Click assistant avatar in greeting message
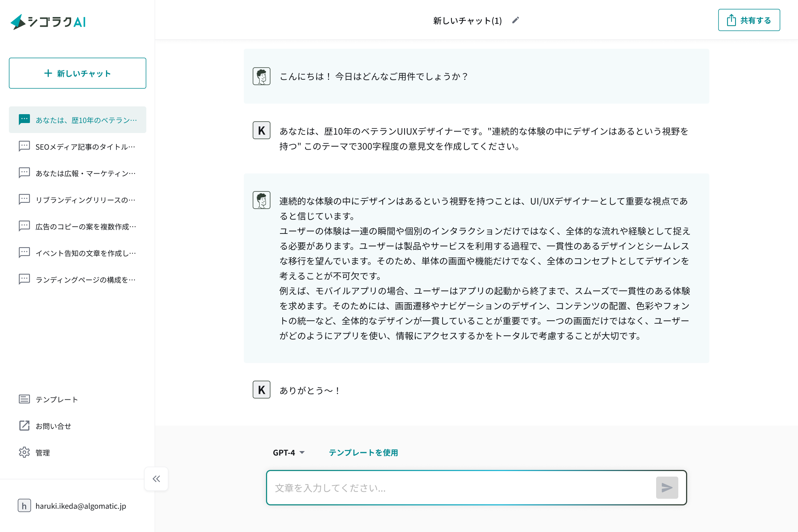The image size is (798, 532). 262,76
